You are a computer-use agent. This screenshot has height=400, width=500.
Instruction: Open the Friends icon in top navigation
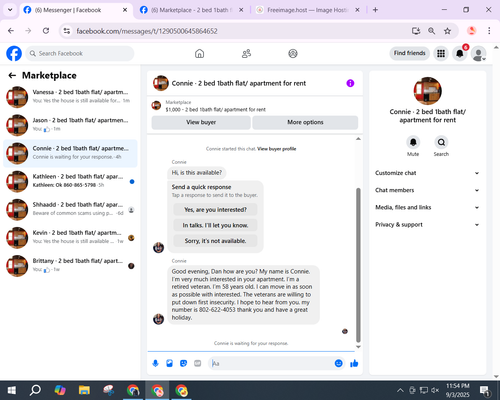pyautogui.click(x=246, y=53)
